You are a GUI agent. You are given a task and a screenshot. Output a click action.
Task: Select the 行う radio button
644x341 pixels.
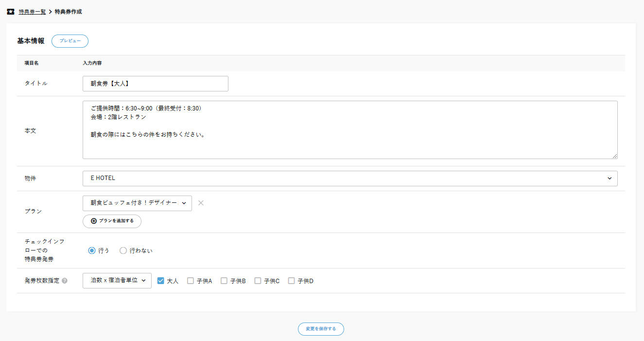[92, 251]
